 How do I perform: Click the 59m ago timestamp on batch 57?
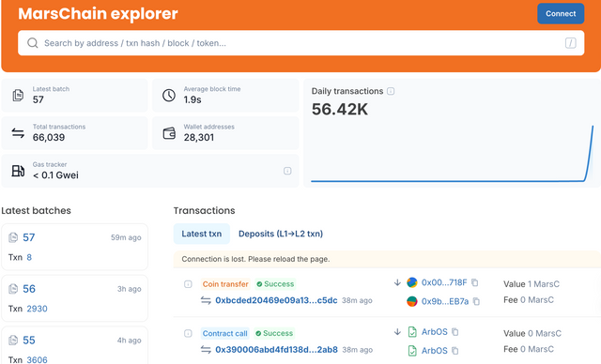[126, 237]
